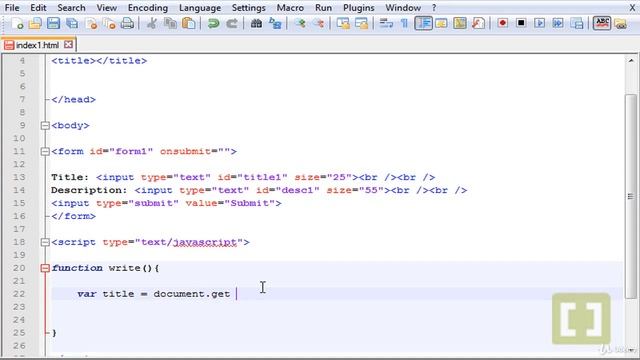This screenshot has height=360, width=640.
Task: Create a new file via toolbar icon
Action: 17,23
